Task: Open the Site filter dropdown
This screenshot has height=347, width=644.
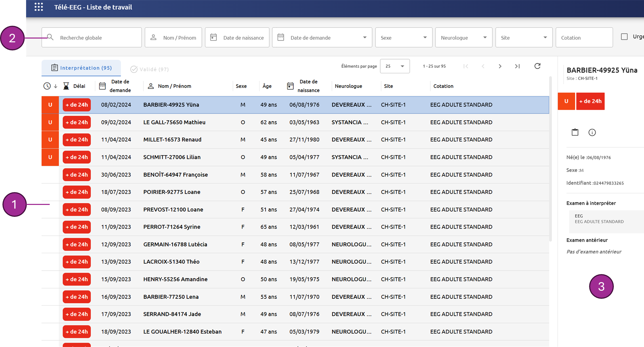Action: click(524, 38)
